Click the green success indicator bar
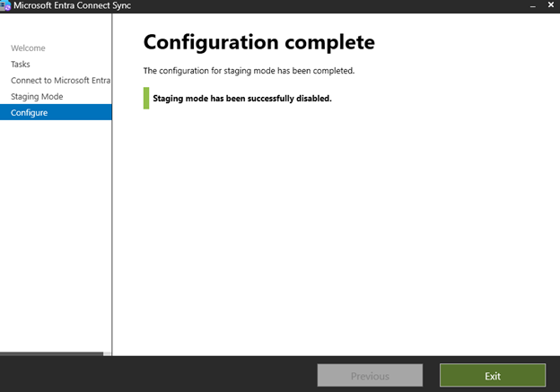 coord(146,98)
